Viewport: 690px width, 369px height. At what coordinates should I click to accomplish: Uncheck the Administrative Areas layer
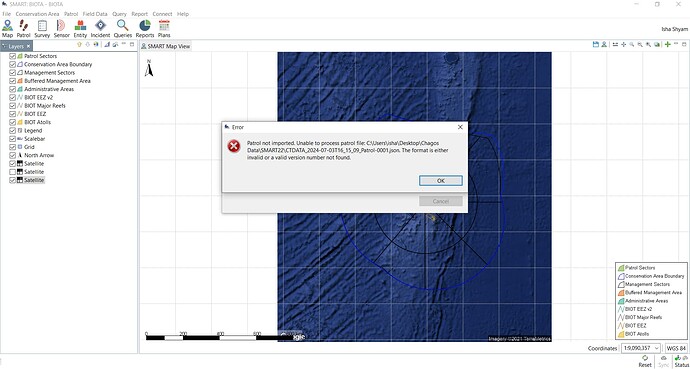point(12,89)
